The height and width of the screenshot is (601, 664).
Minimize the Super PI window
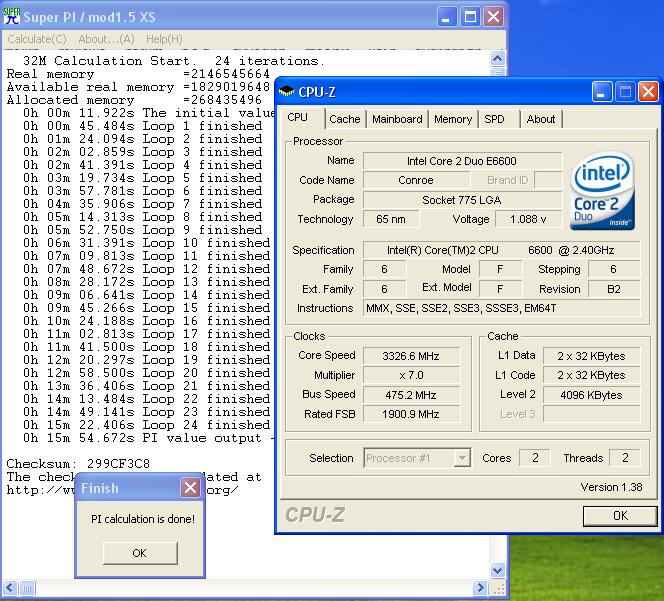click(x=446, y=17)
